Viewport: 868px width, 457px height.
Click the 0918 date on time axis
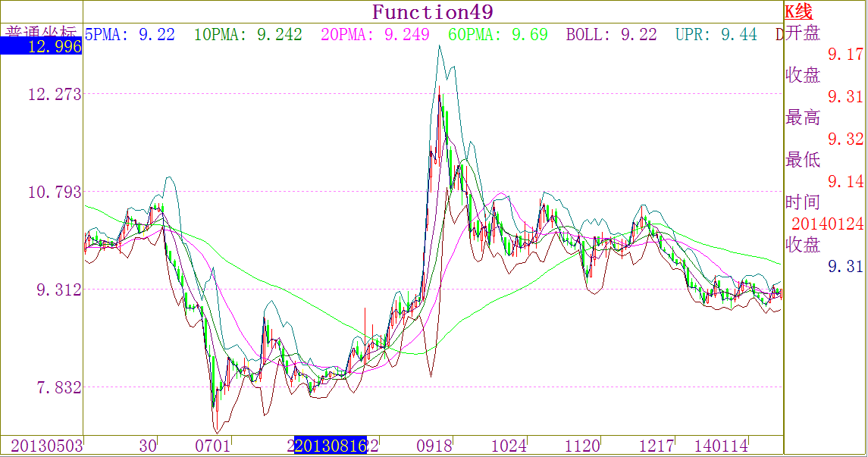436,446
